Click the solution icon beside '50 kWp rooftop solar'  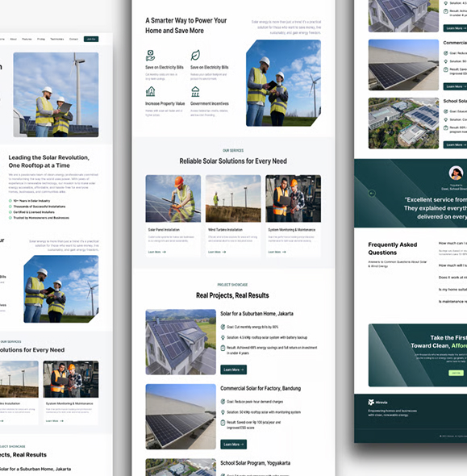pos(223,412)
